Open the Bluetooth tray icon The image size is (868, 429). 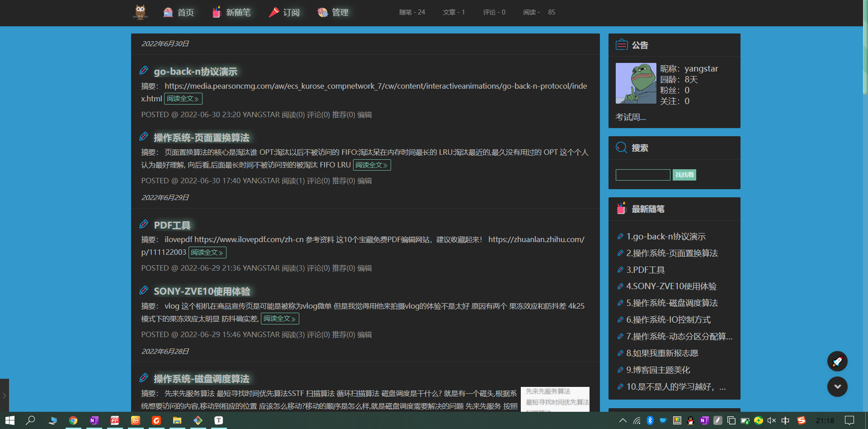pos(650,420)
